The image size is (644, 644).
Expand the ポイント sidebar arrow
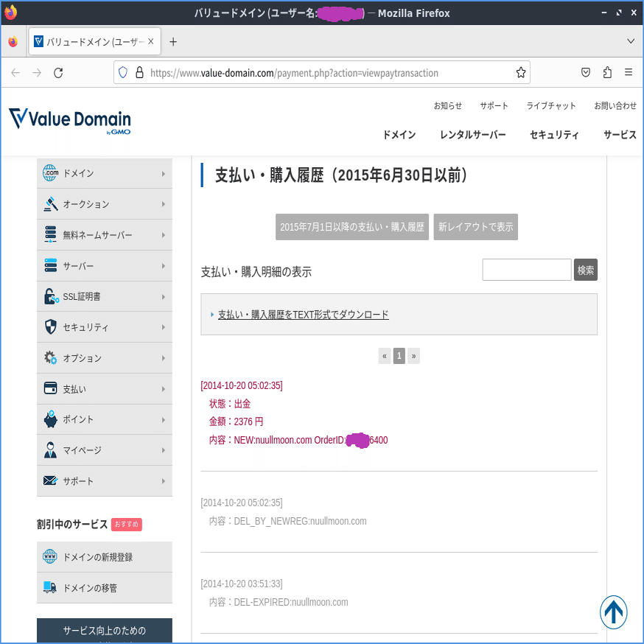[x=164, y=420]
